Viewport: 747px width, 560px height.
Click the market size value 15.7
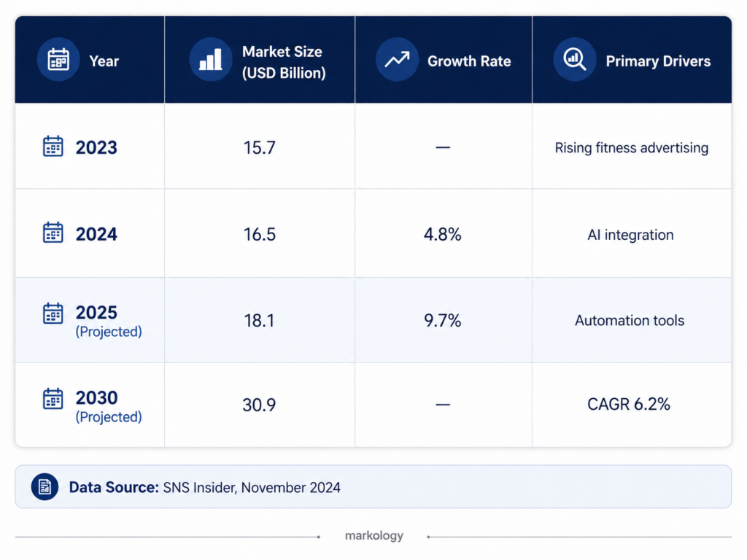pyautogui.click(x=259, y=147)
